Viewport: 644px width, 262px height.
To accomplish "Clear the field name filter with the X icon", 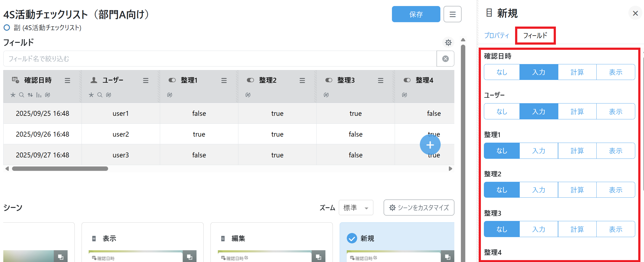I will pos(445,59).
